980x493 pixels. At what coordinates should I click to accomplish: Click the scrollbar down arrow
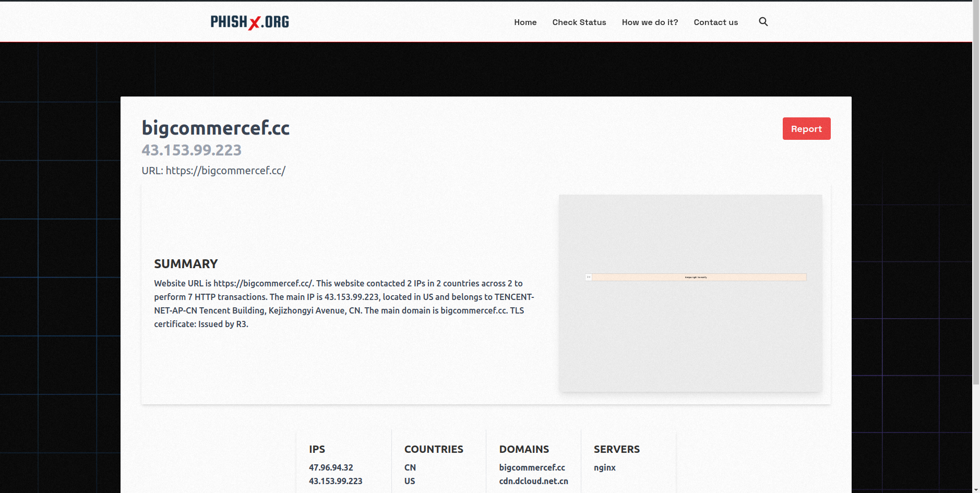coord(976,490)
